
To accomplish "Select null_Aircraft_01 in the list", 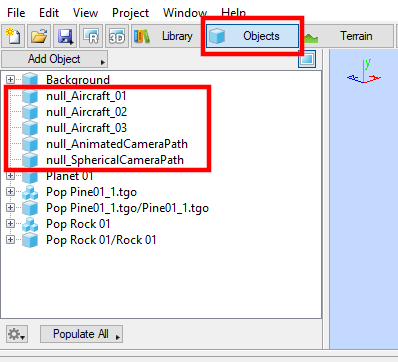I will [x=86, y=96].
